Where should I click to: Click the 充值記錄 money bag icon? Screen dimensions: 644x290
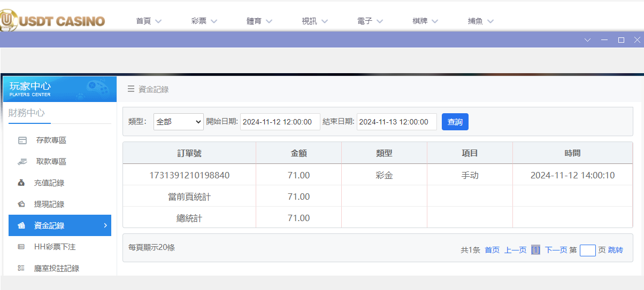(21, 183)
